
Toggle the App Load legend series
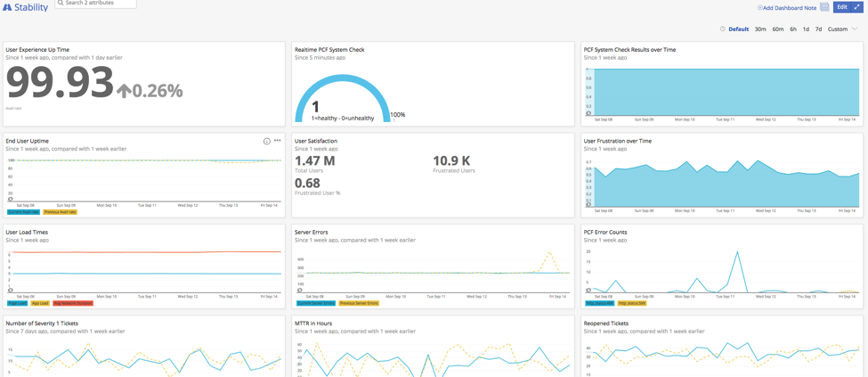[40, 303]
